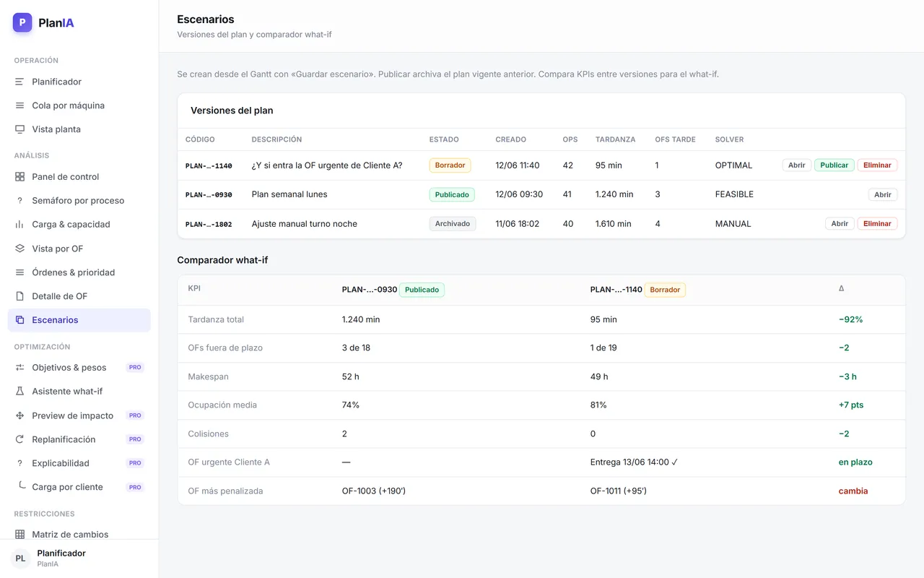Click the Escenarios copy icon
The height and width of the screenshot is (578, 924).
pyautogui.click(x=19, y=320)
